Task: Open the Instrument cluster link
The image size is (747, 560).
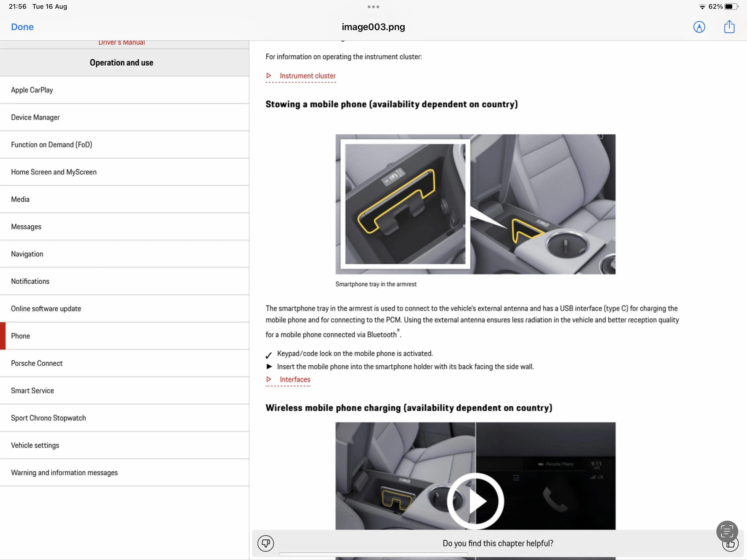Action: click(301, 76)
